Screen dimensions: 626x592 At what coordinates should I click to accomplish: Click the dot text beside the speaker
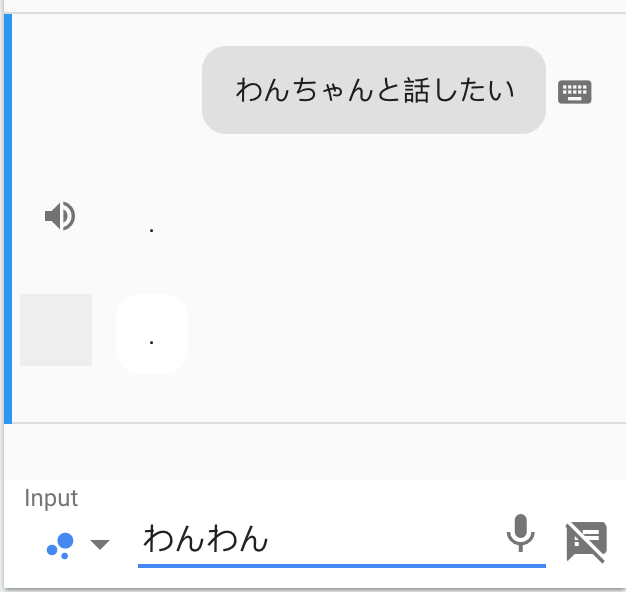151,230
